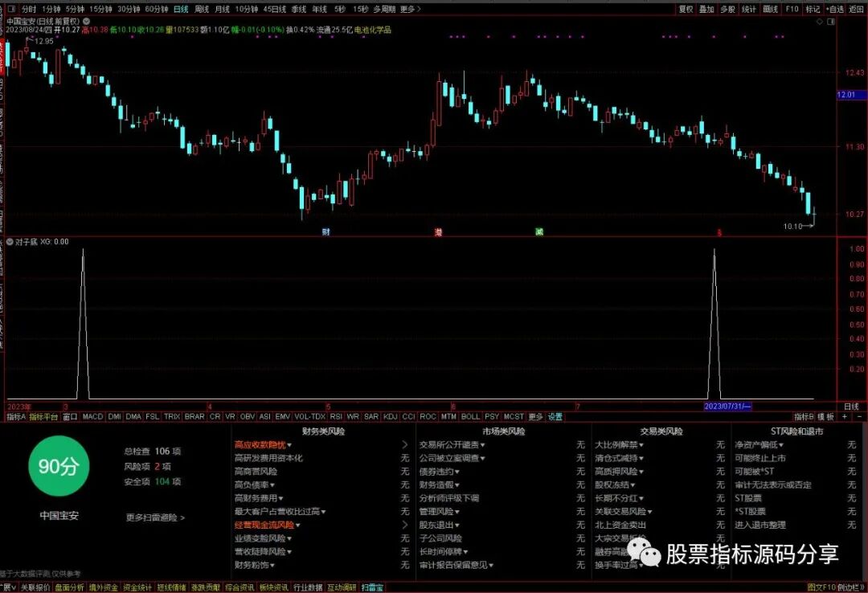Click the diamond icon at chart top right
The height and width of the screenshot is (593, 868).
820,22
